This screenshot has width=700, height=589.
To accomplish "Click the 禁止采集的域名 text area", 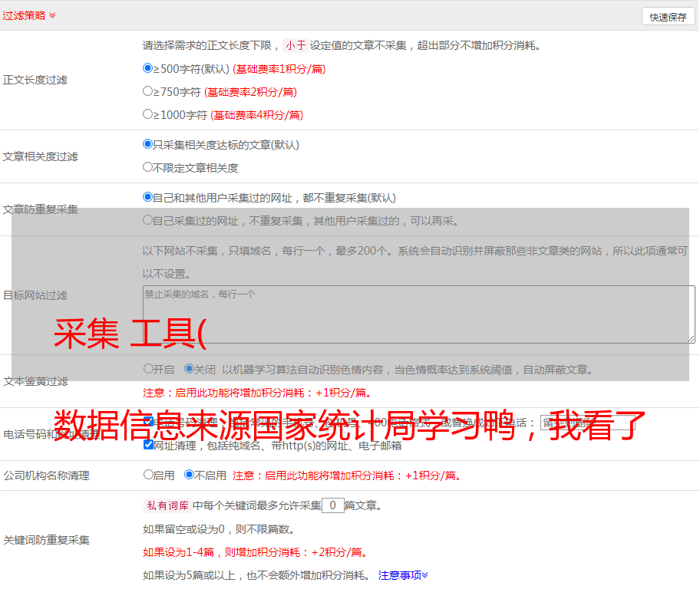I will [418, 314].
